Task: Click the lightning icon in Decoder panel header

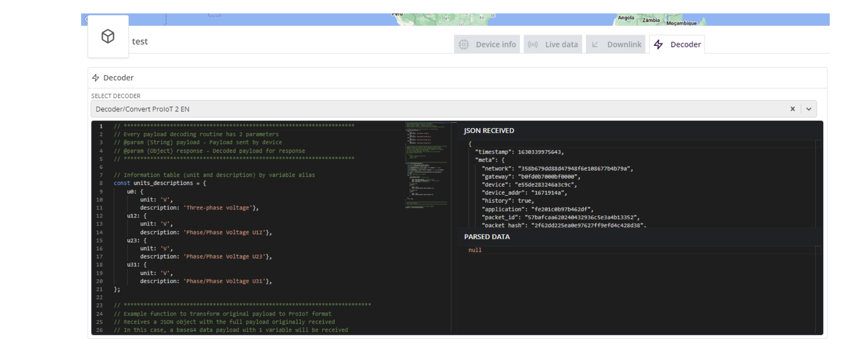Action: click(96, 78)
